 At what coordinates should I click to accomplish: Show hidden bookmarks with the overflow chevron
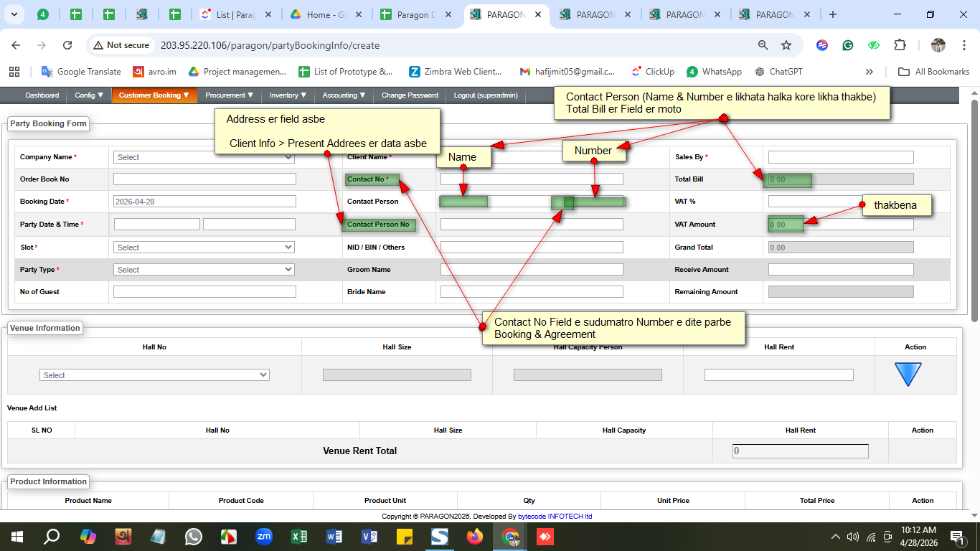pos(870,72)
